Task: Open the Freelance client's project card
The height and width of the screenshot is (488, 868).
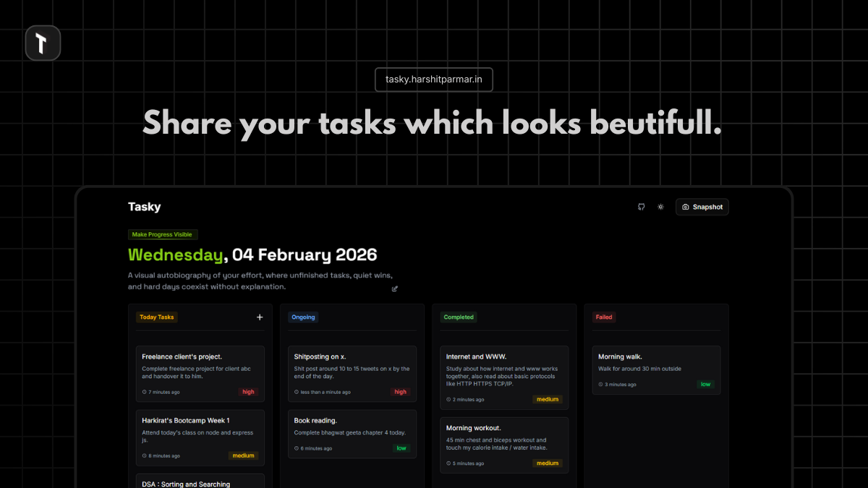Action: point(200,374)
